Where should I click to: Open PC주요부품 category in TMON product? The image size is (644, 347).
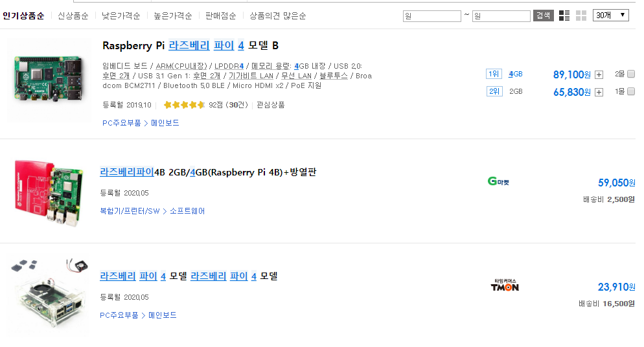(x=119, y=315)
